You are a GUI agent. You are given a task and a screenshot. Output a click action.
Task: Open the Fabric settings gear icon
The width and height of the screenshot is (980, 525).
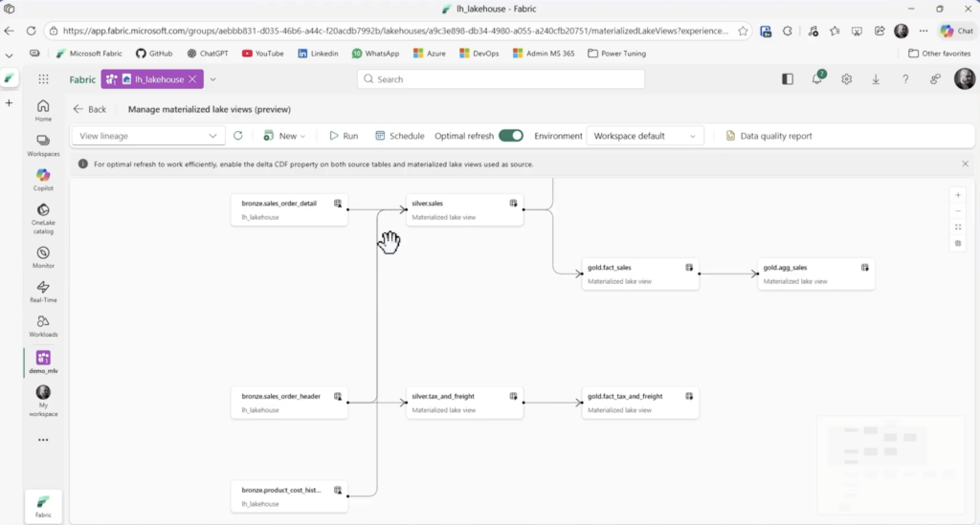click(x=847, y=79)
